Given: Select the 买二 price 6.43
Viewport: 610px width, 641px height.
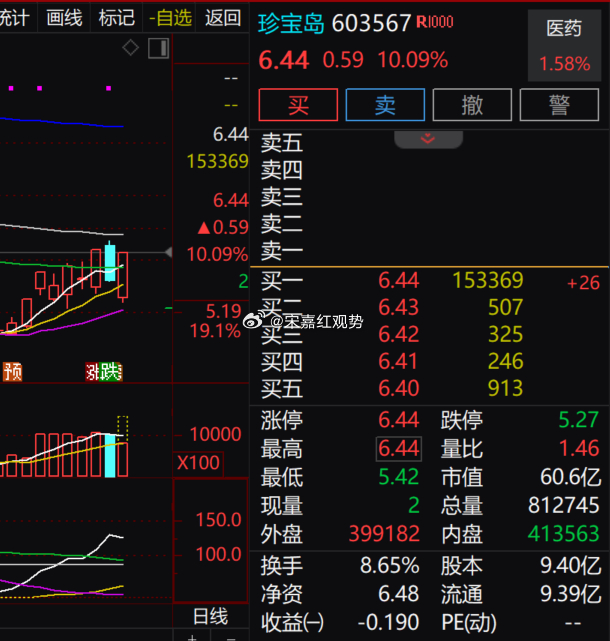Looking at the screenshot, I should (399, 307).
